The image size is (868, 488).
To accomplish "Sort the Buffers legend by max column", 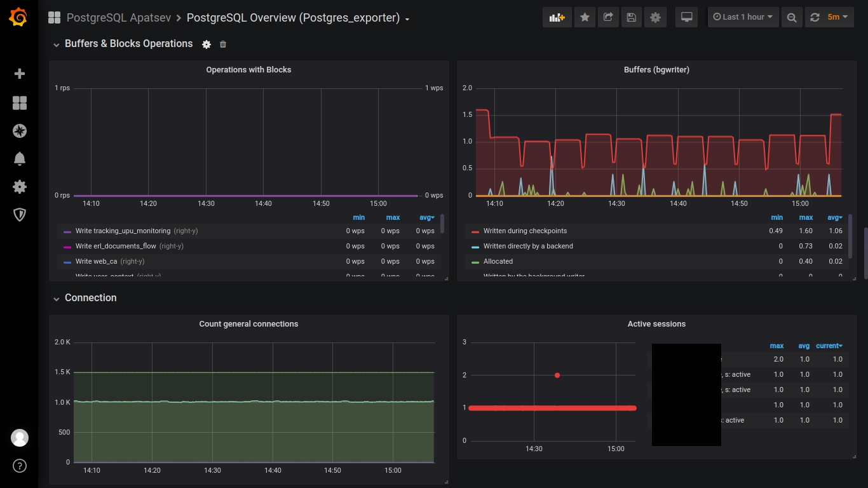I will pos(806,217).
